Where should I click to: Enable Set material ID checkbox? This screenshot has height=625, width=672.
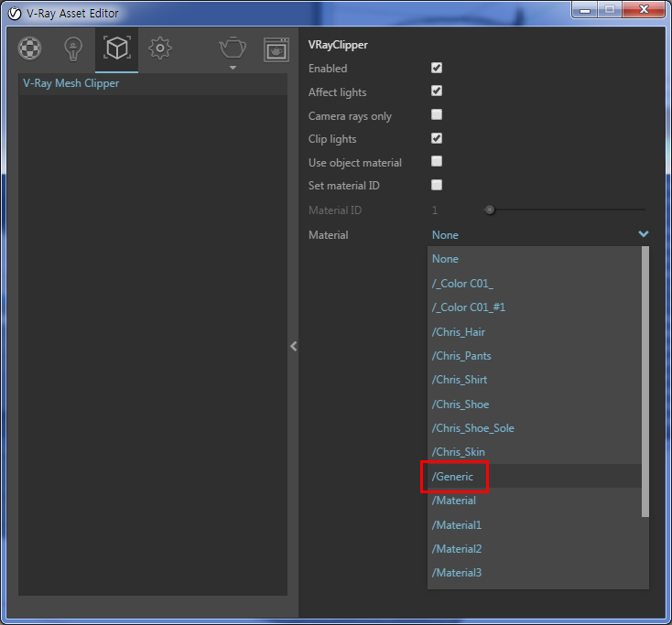437,185
